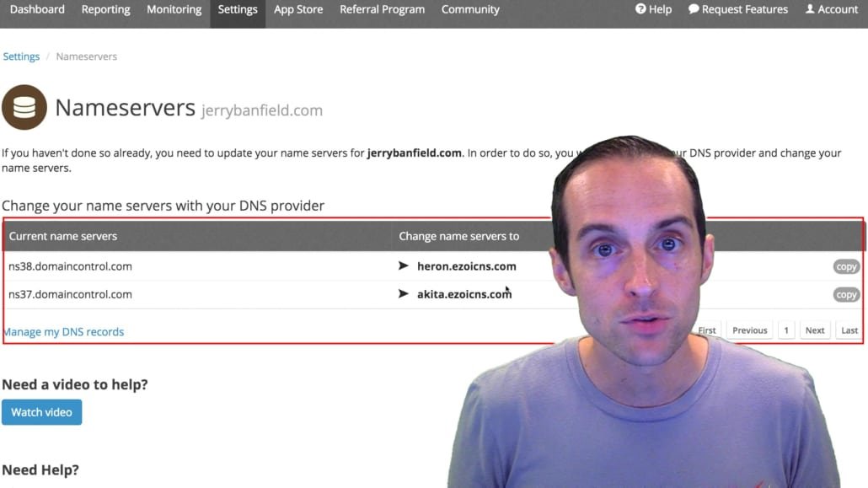Click the arrow icon beside akita.ezoicns.com
Image resolution: width=868 pixels, height=488 pixels.
coord(403,293)
